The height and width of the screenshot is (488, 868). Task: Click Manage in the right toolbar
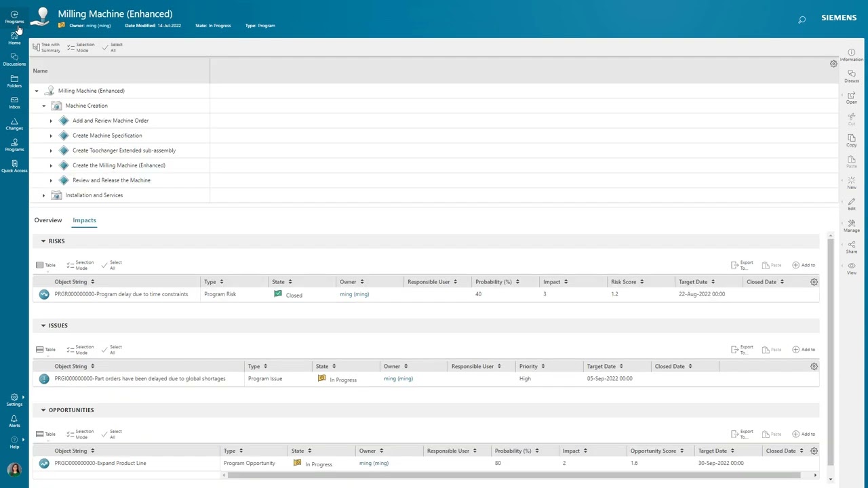[x=852, y=226]
